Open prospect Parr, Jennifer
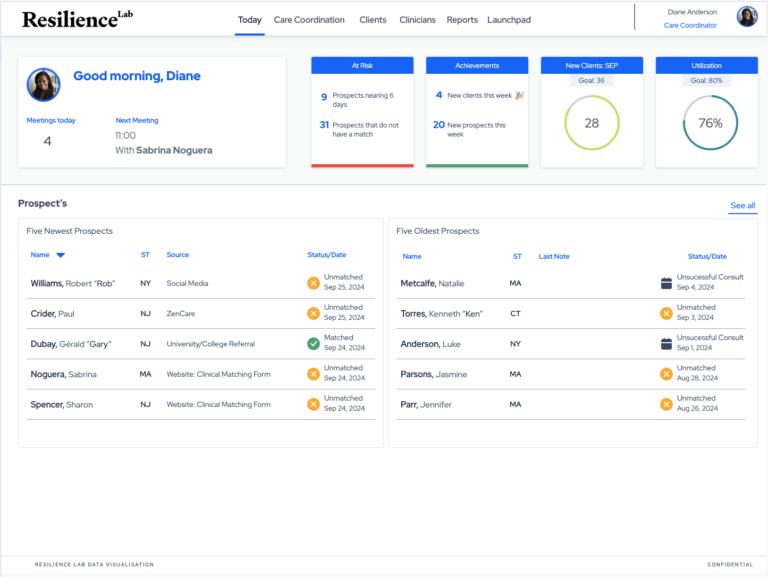The height and width of the screenshot is (577, 768). 426,405
